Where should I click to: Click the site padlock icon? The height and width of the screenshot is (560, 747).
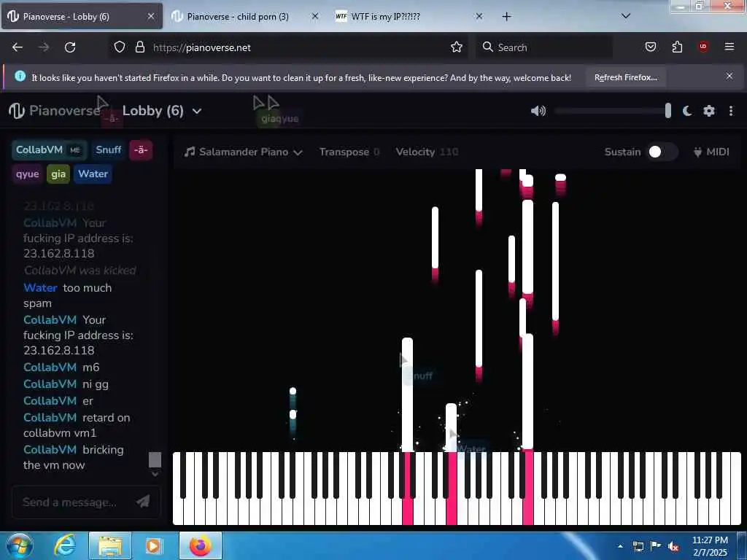[x=139, y=47]
